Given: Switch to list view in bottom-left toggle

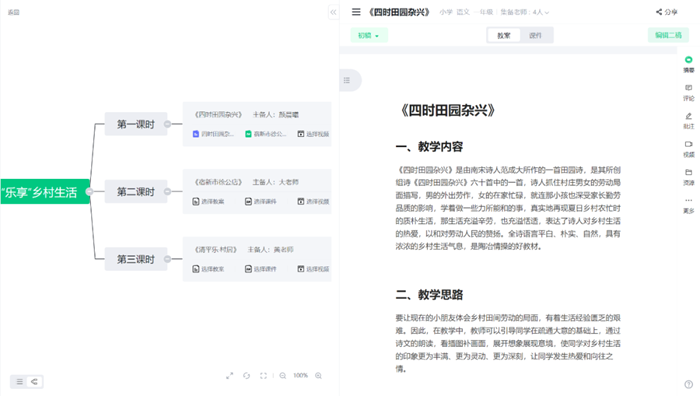Looking at the screenshot, I should [x=19, y=382].
